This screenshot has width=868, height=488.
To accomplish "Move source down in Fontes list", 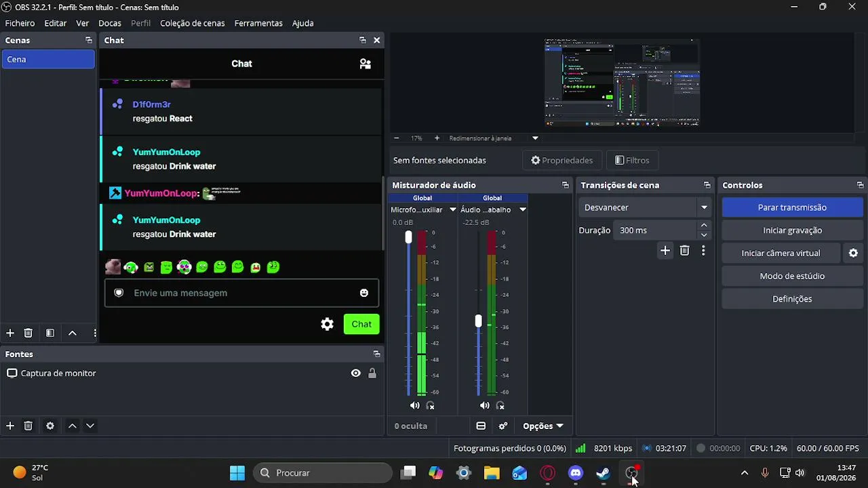I will pyautogui.click(x=90, y=426).
